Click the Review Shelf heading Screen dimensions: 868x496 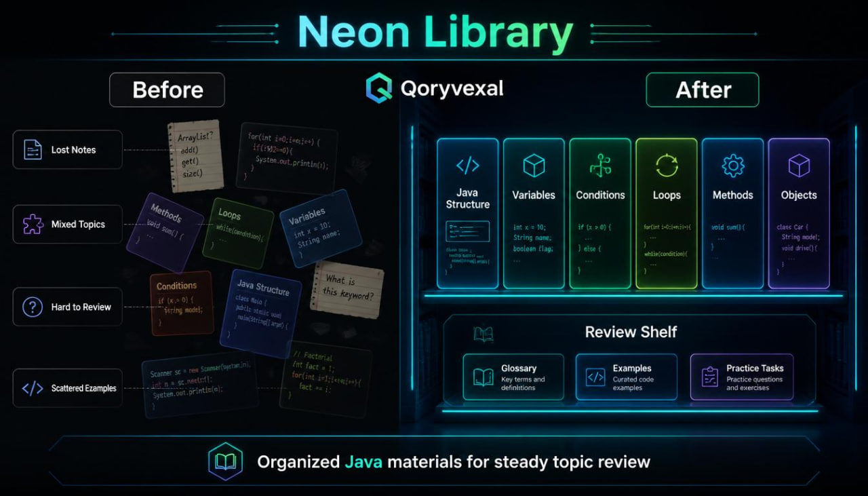pyautogui.click(x=631, y=332)
